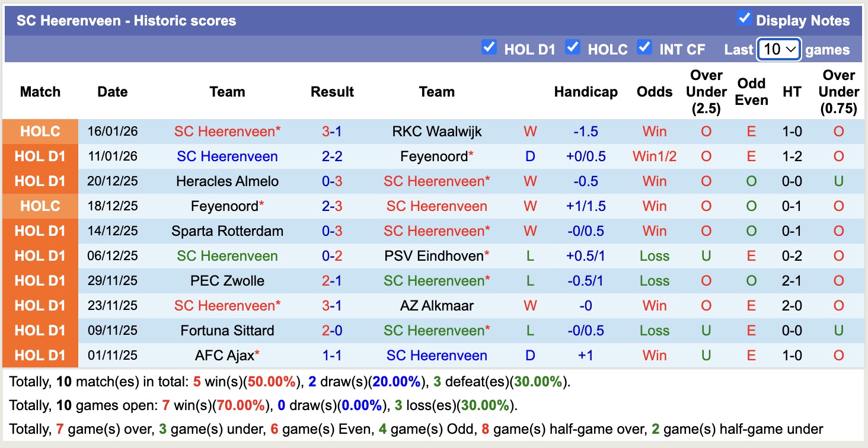
Task: Toggle the Display Notes checkbox
Action: pos(744,18)
